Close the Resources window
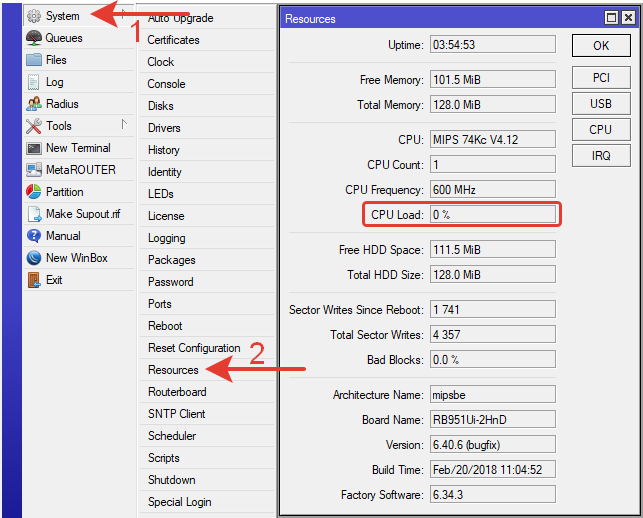The height and width of the screenshot is (518, 643). [x=628, y=18]
